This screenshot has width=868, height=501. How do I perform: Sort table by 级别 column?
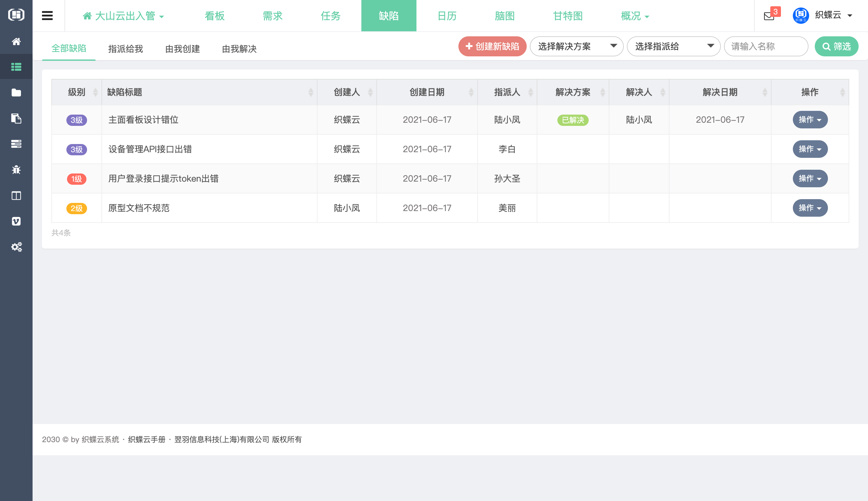[76, 92]
